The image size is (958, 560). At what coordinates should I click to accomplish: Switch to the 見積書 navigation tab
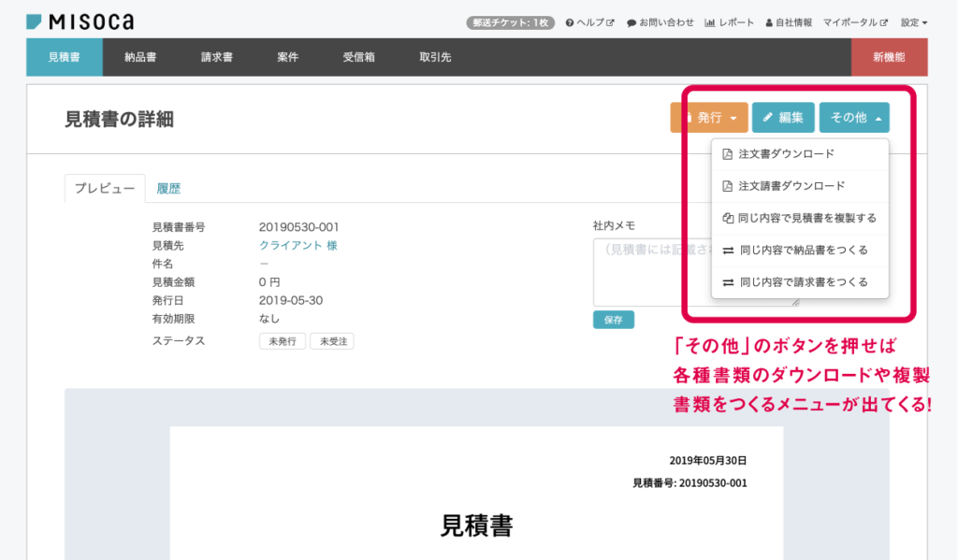pos(65,57)
